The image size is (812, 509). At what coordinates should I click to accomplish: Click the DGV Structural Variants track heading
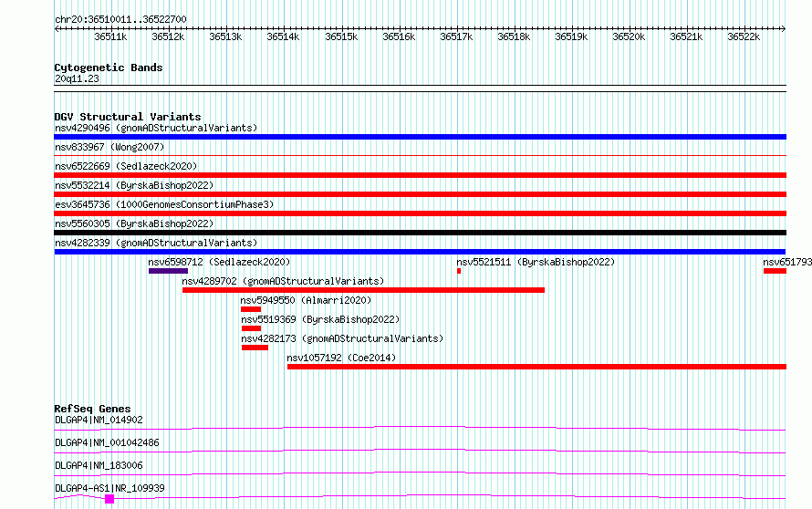[x=128, y=117]
